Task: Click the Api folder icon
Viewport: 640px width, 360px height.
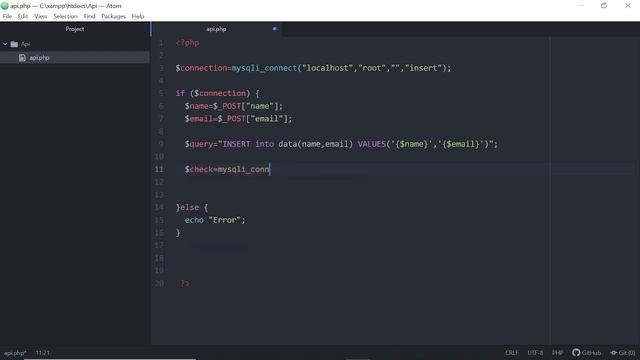Action: [x=14, y=44]
